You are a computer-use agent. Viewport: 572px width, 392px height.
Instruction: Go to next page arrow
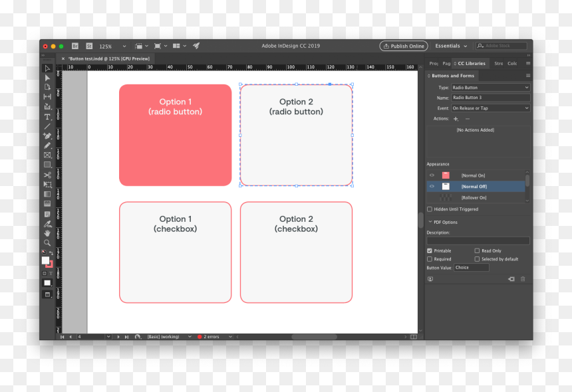coord(118,337)
